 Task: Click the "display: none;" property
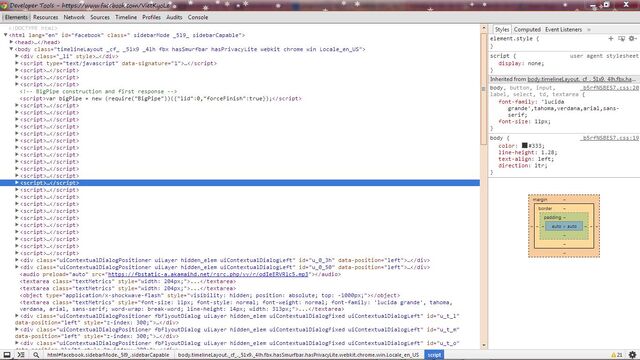pos(521,63)
